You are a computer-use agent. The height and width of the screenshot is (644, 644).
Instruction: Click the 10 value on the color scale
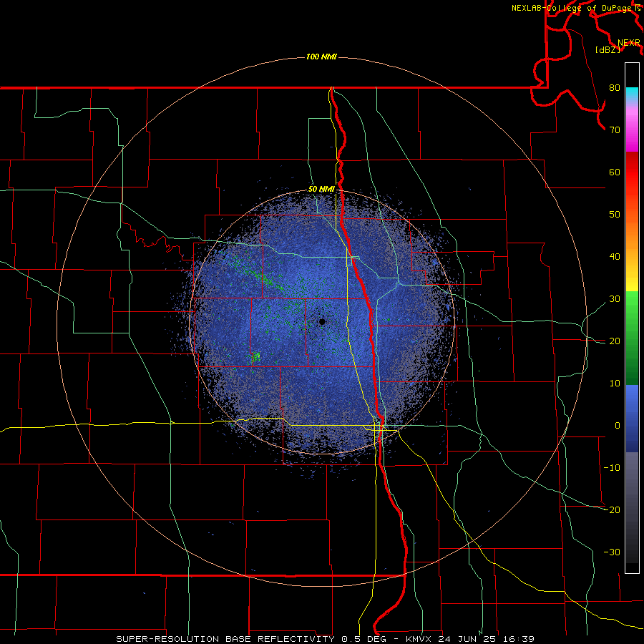615,384
